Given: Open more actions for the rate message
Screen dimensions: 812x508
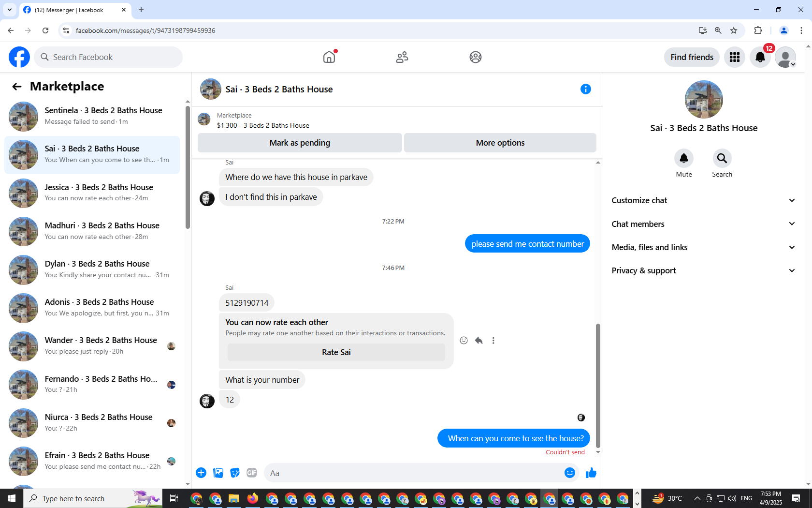Looking at the screenshot, I should tap(493, 341).
